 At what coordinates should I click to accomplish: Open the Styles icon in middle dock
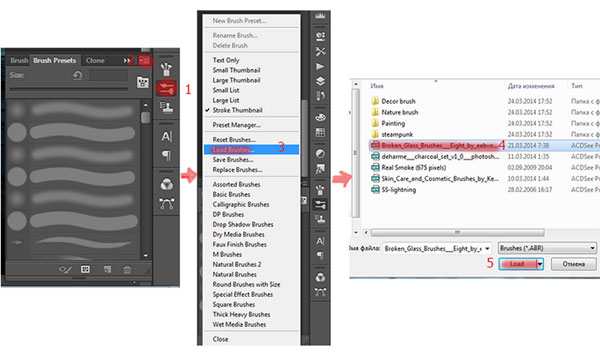pyautogui.click(x=320, y=168)
